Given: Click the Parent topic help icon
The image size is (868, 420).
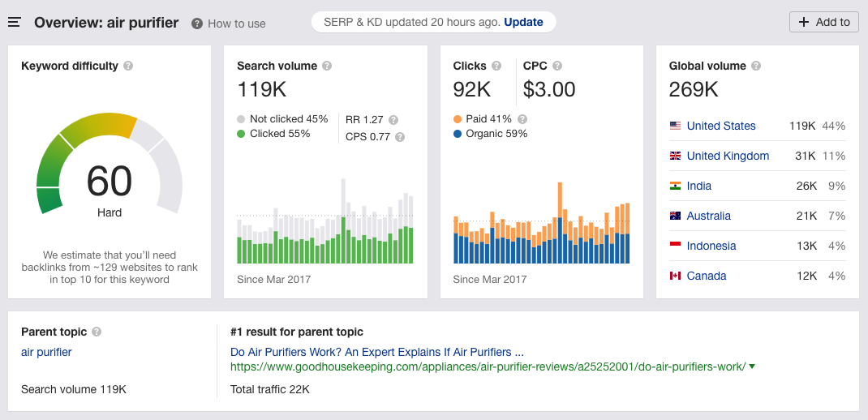Looking at the screenshot, I should point(97,332).
